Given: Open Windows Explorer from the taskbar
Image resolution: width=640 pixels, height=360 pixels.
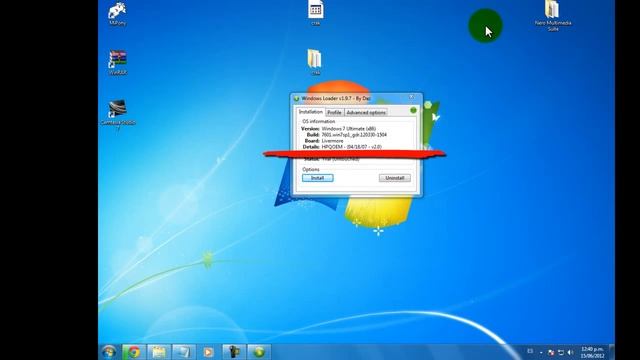Looking at the screenshot, I should tap(158, 352).
